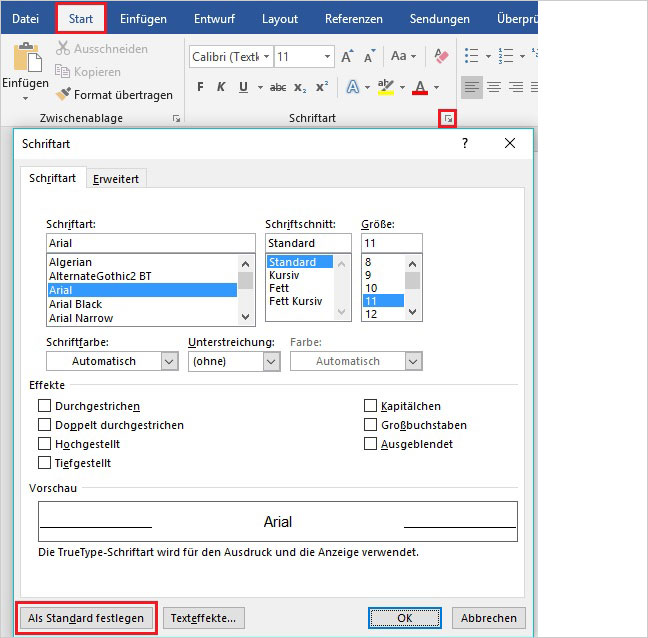Click the Einfügen paste clipboard icon

coord(27,57)
